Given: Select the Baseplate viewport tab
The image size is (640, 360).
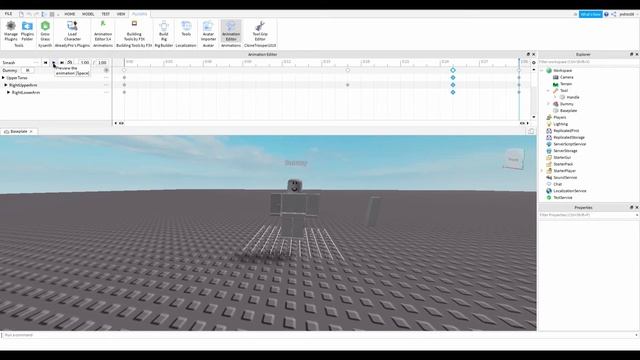Looking at the screenshot, I should click(18, 131).
